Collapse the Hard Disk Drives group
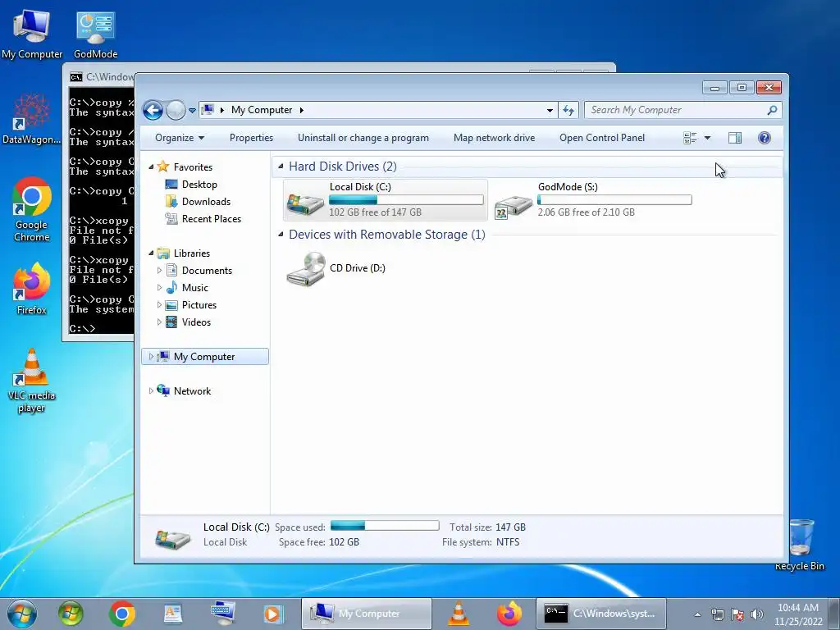The image size is (840, 630). tap(281, 167)
